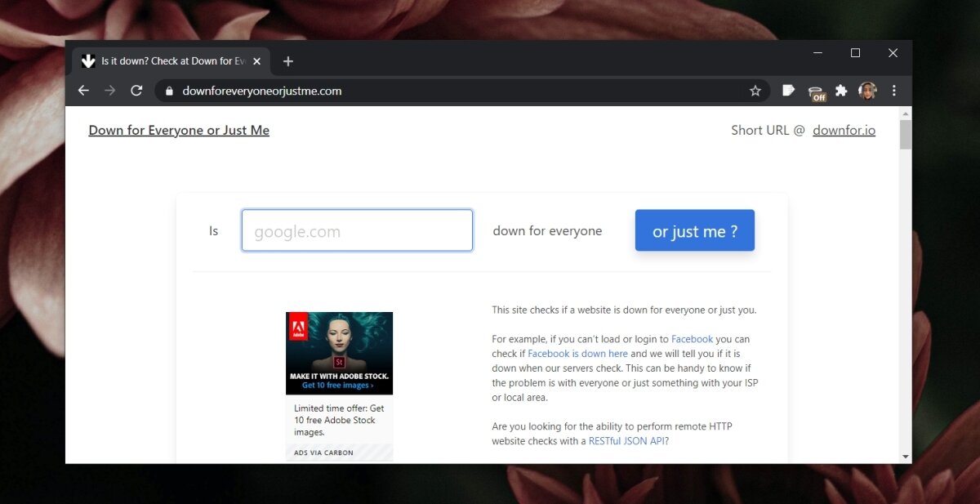Screen dimensions: 980x504
Task: Click the extension icon labeled Off
Action: (816, 92)
